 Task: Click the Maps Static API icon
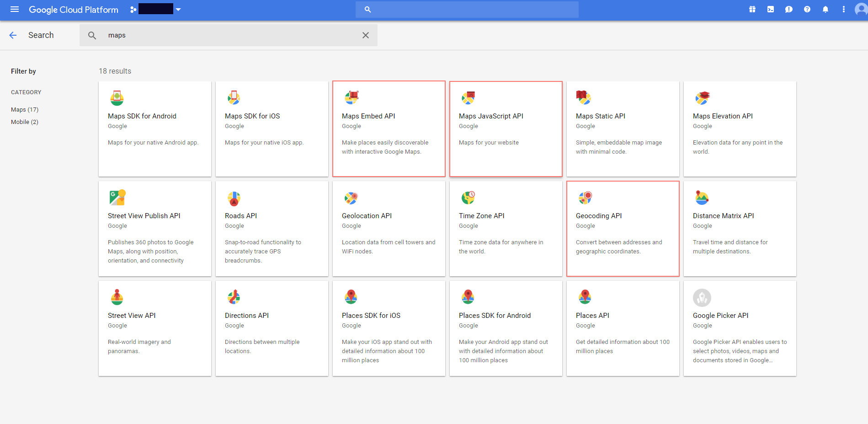tap(584, 98)
